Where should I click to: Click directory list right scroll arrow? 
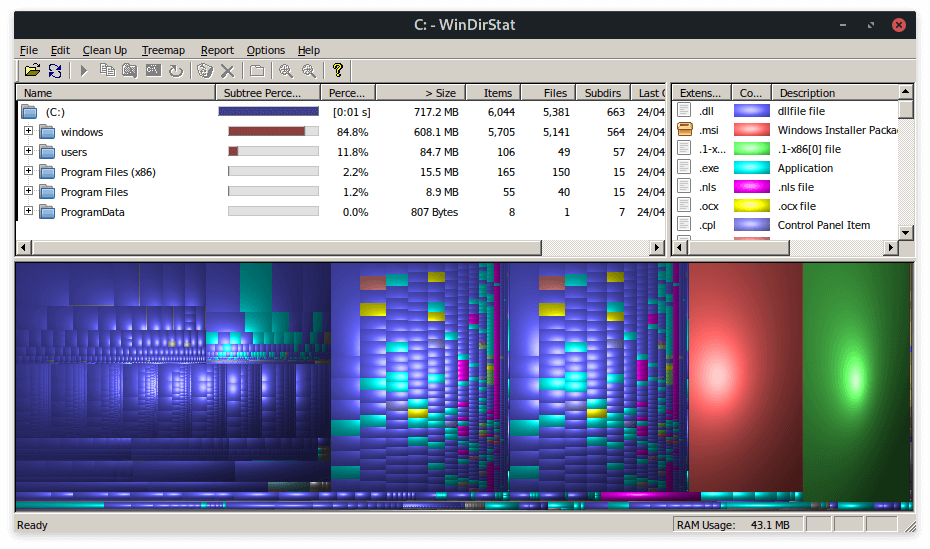[657, 248]
